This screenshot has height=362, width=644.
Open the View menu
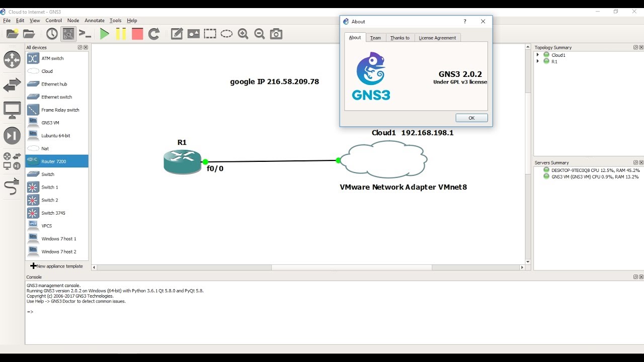pos(35,21)
